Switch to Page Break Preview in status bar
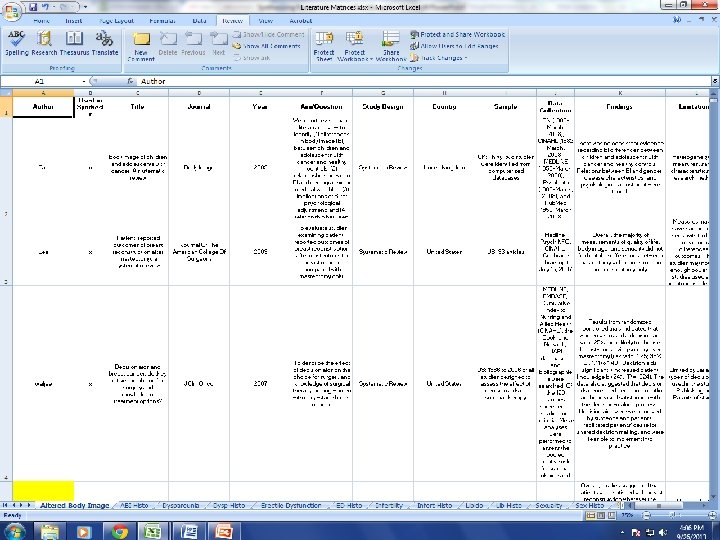 coord(611,515)
